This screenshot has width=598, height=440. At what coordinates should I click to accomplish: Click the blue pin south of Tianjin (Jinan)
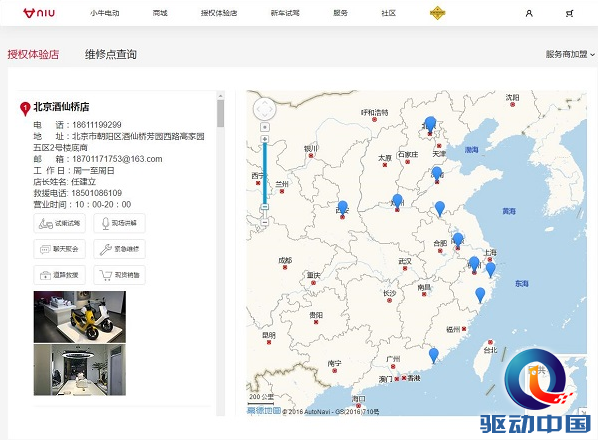[437, 174]
